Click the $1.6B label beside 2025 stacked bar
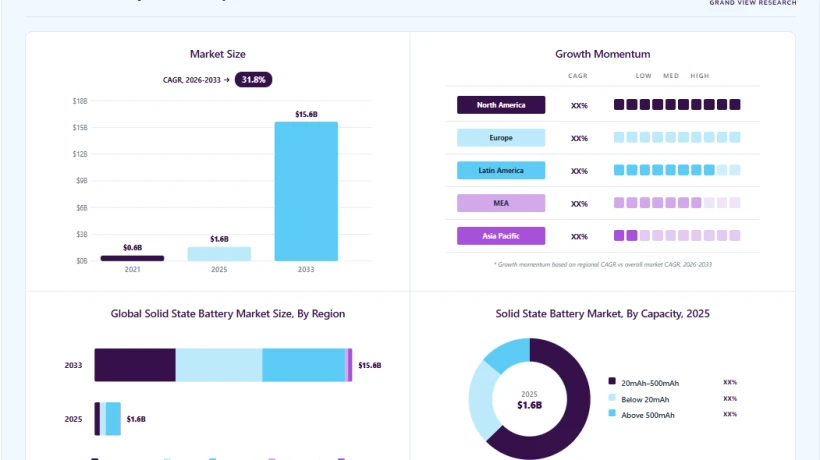Screen dimensions: 820x460 pyautogui.click(x=136, y=419)
